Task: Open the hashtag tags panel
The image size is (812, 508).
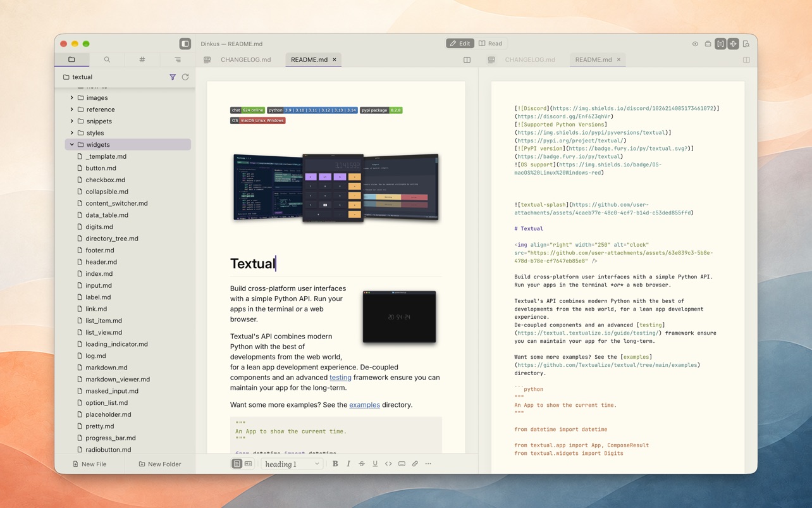Action: tap(142, 59)
